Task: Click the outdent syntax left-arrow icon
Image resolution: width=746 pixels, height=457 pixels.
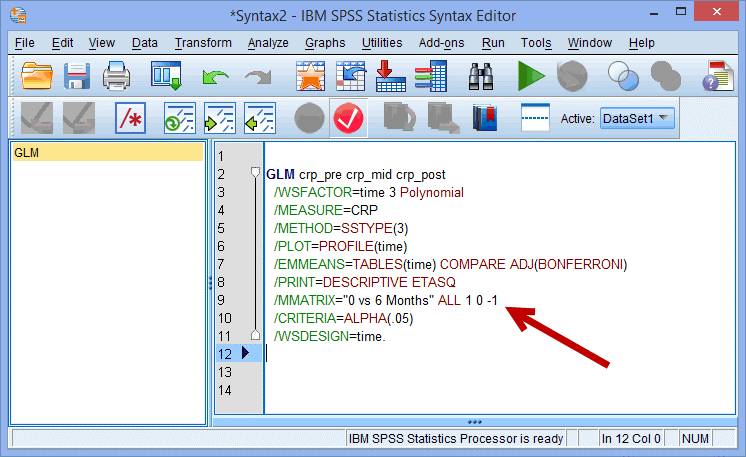Action: click(259, 118)
